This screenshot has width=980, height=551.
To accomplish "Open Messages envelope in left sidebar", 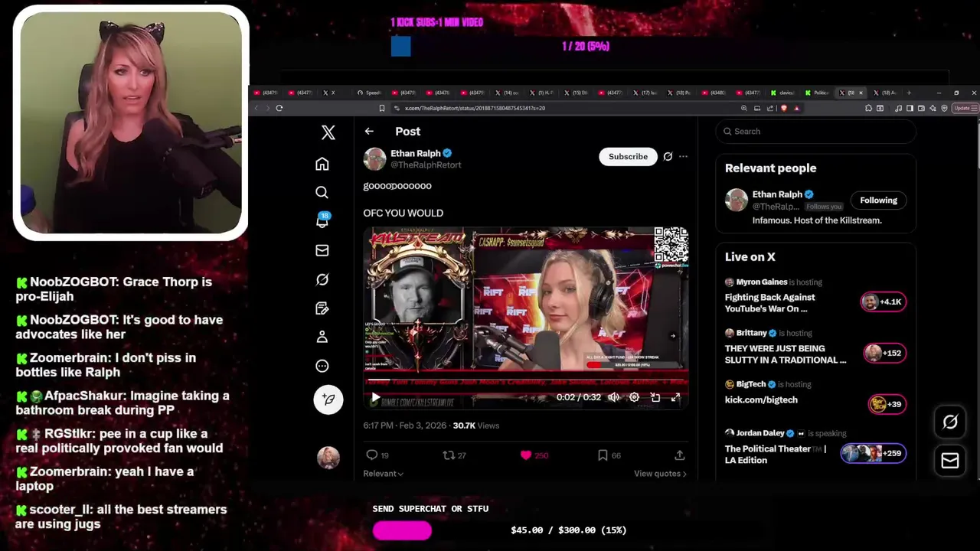I will point(322,250).
